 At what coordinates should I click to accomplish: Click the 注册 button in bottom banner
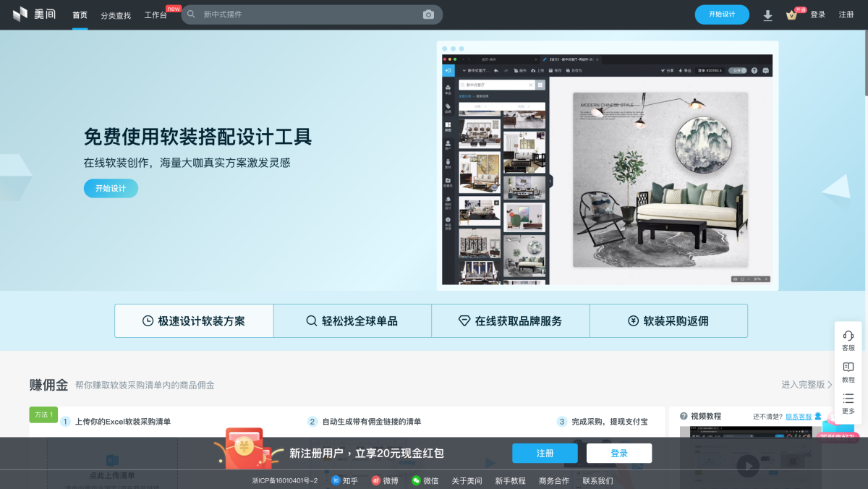click(545, 454)
